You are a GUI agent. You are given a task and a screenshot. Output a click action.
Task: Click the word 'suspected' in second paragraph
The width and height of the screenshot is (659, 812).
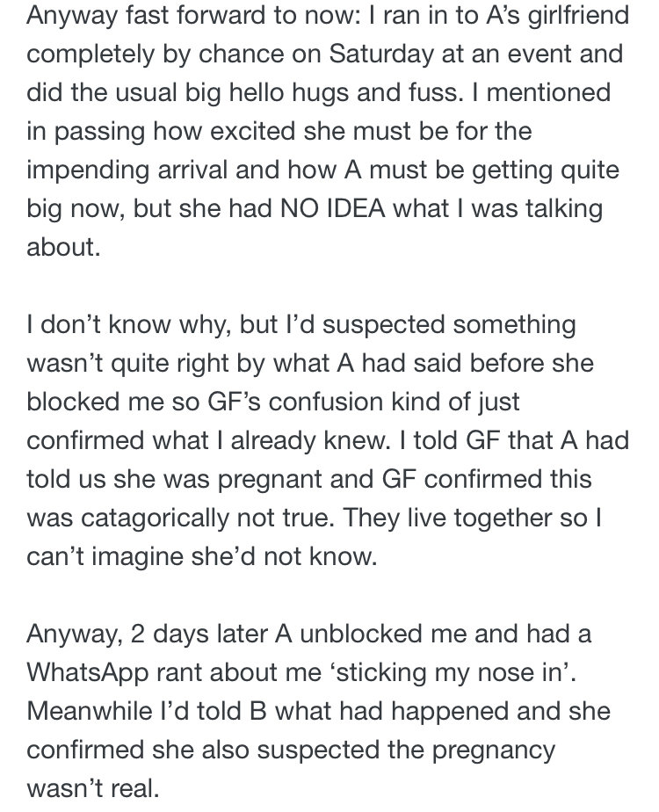(x=384, y=325)
